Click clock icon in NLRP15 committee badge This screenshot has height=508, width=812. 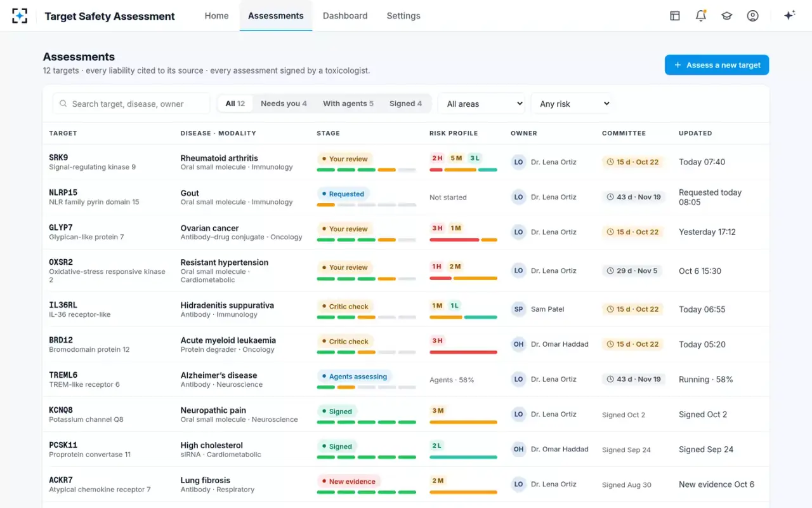pyautogui.click(x=610, y=197)
